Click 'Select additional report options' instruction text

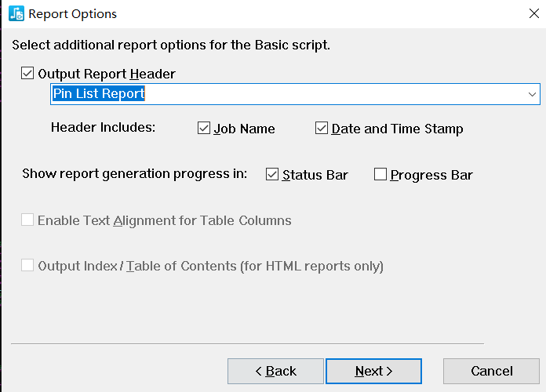click(171, 45)
